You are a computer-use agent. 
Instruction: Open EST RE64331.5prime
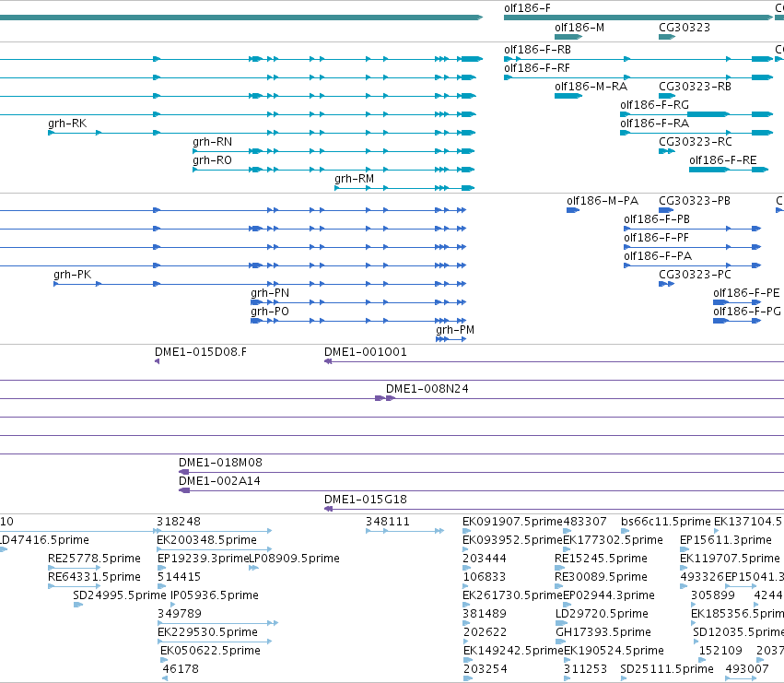75,586
